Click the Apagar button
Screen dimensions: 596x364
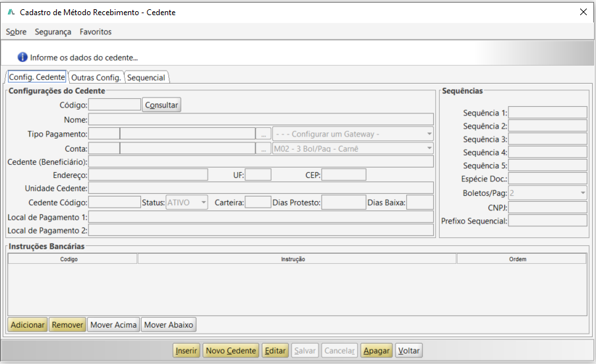pyautogui.click(x=376, y=350)
